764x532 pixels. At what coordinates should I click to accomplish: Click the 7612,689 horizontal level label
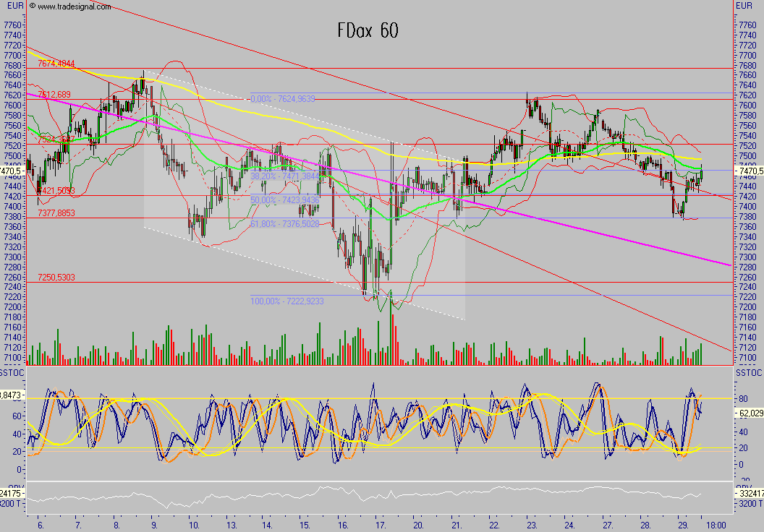click(x=54, y=95)
